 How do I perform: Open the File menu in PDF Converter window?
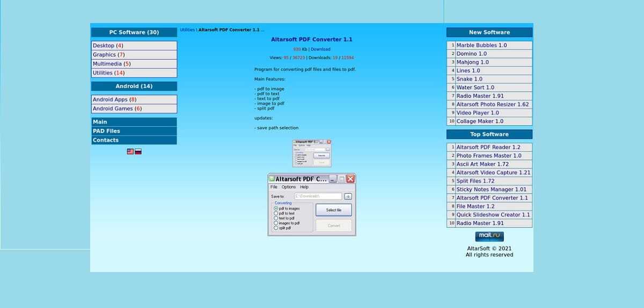tap(274, 187)
